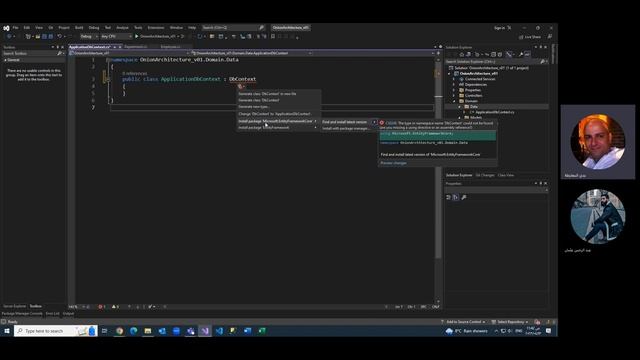640x360 pixels.
Task: Click the Alphabetical sort icon in Properties panel
Action: coord(456,197)
